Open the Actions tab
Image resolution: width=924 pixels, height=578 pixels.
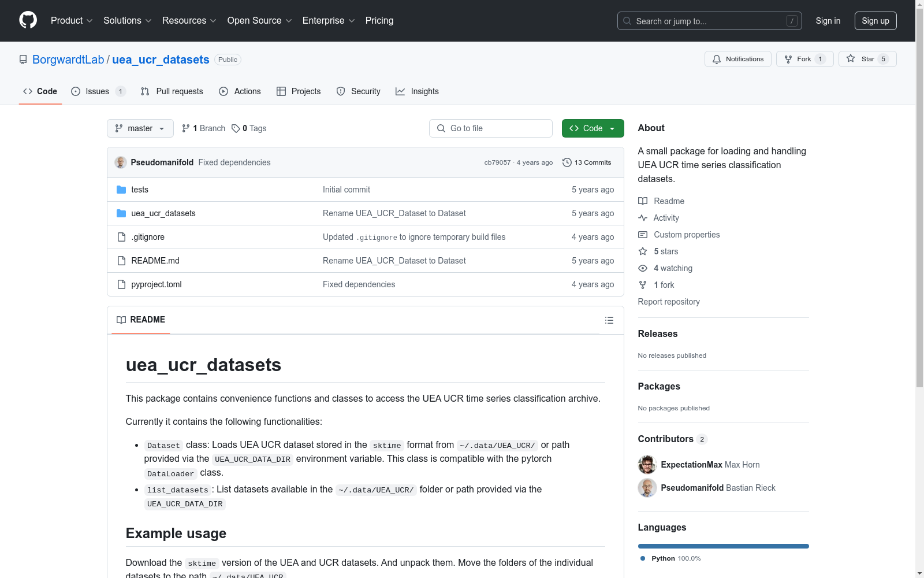coord(240,91)
